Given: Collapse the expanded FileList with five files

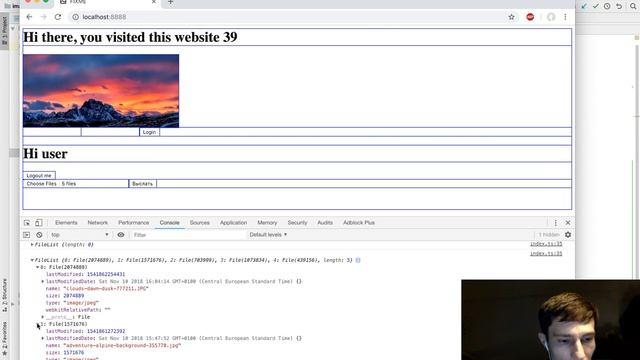Looking at the screenshot, I should 32,260.
